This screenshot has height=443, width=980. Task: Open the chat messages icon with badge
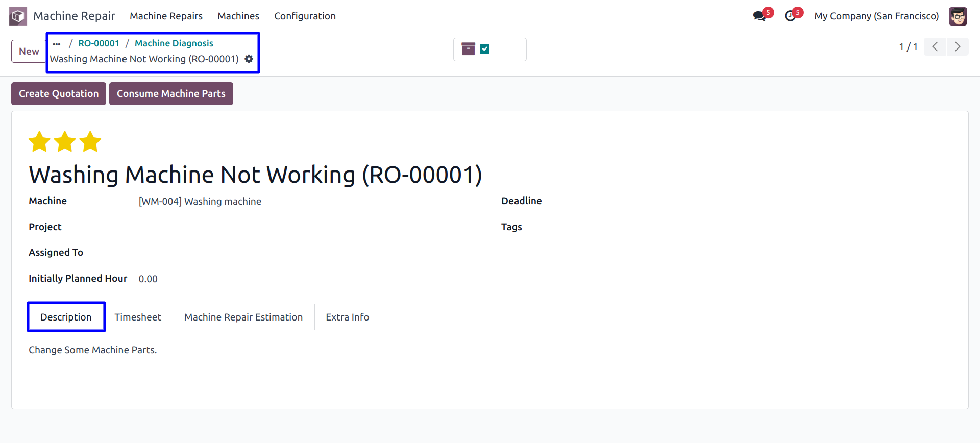pyautogui.click(x=760, y=16)
